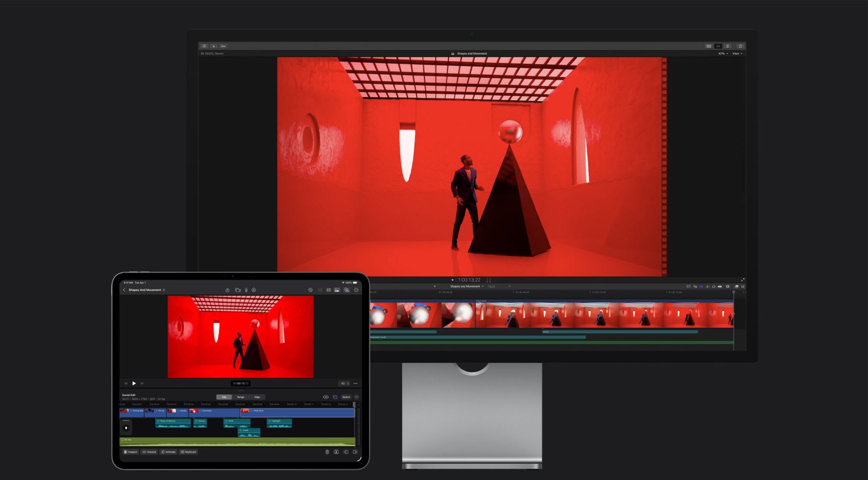Open the View dropdown in Mac viewer
The image size is (868, 480).
[x=737, y=53]
